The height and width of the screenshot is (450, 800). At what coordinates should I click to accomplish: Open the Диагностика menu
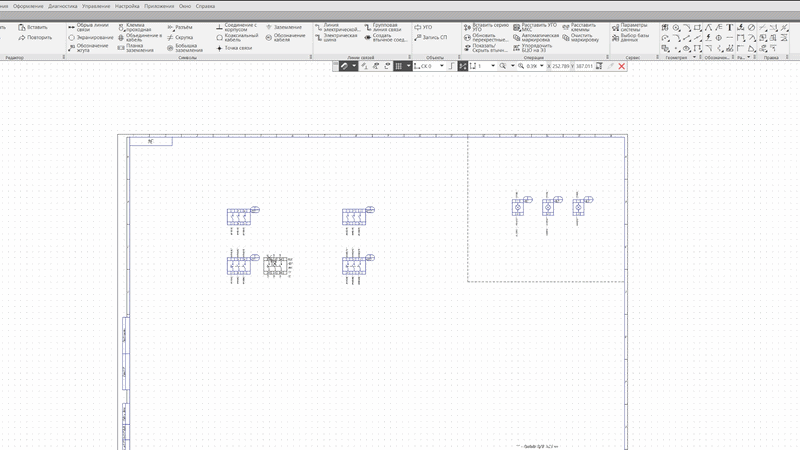63,6
